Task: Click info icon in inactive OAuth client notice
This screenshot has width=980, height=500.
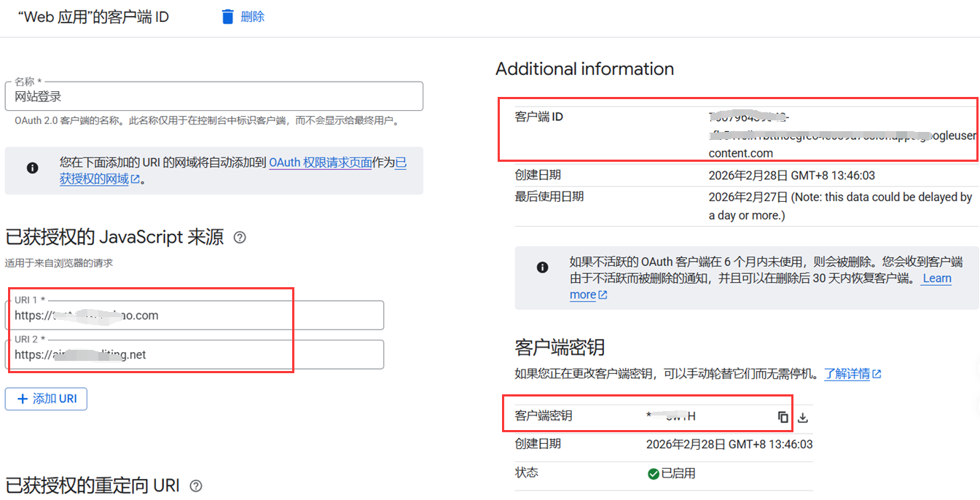Action: pos(542,267)
